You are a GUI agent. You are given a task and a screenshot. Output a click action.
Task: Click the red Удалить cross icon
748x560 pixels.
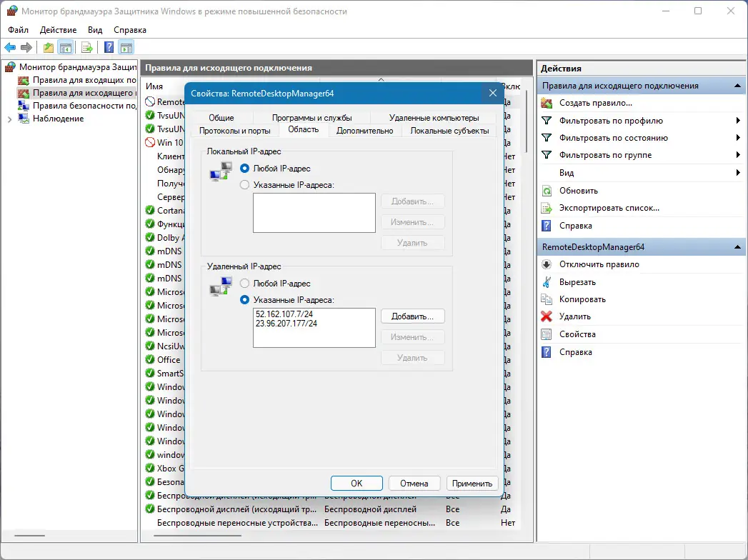[547, 316]
